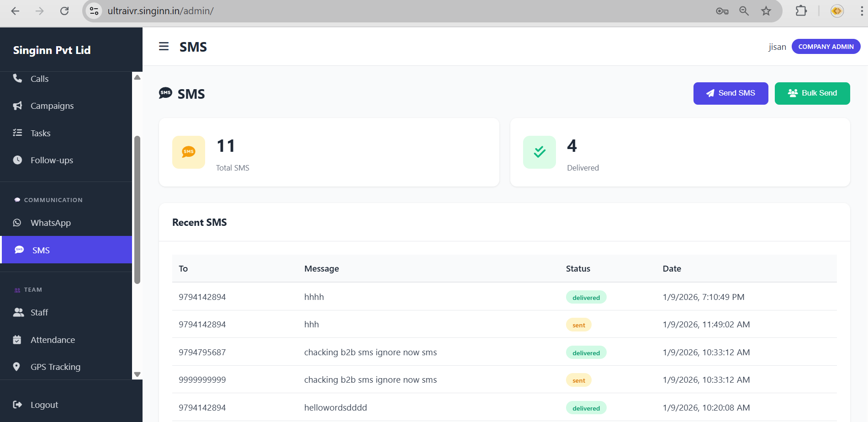Select GPS Tracking in the sidebar
Image resolution: width=868 pixels, height=422 pixels.
pyautogui.click(x=55, y=367)
